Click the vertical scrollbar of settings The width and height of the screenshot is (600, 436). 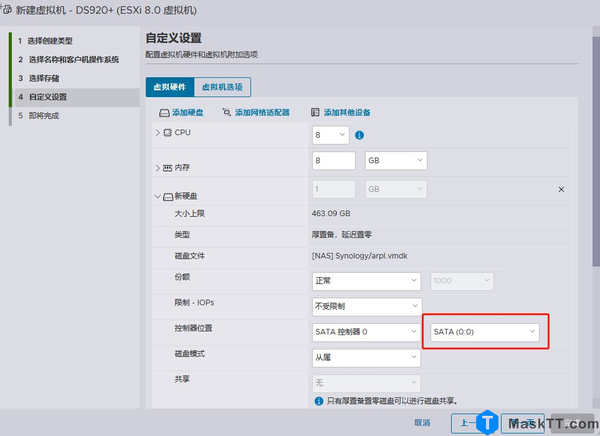click(x=596, y=151)
